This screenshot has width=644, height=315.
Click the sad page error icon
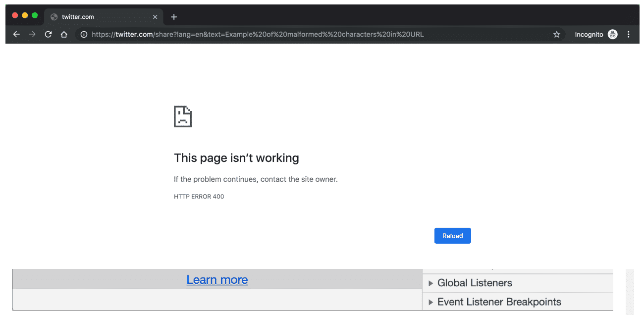tap(183, 116)
